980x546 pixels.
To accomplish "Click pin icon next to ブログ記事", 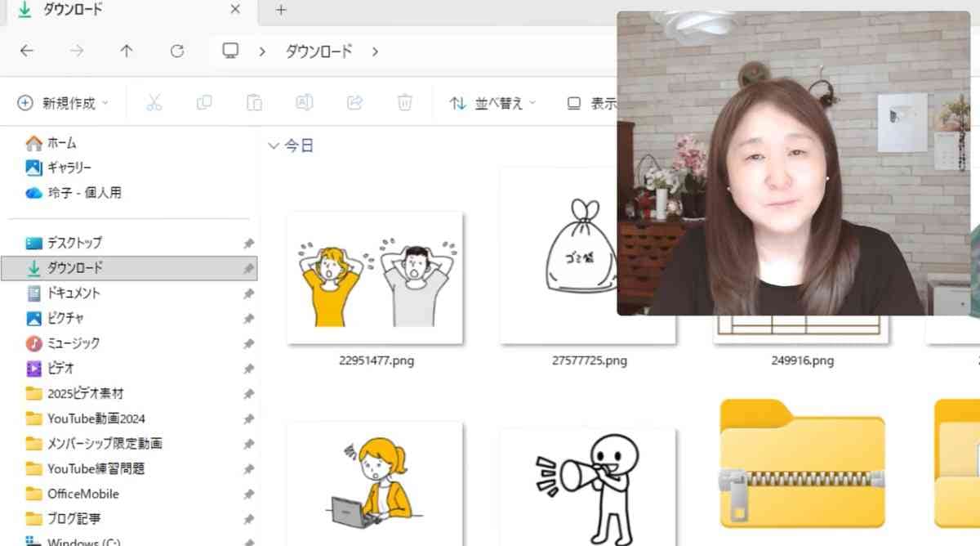I will (x=248, y=520).
